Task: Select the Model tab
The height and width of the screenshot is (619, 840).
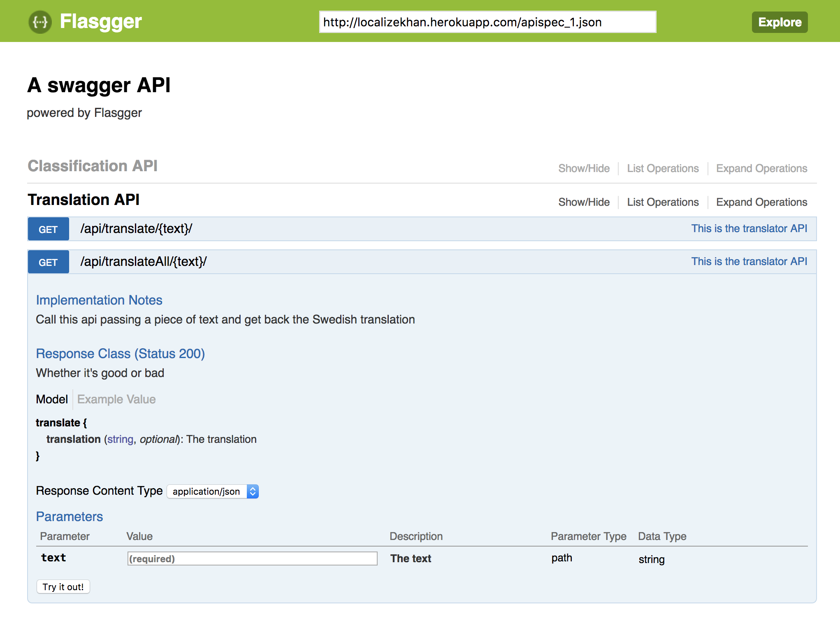Action: click(x=52, y=399)
